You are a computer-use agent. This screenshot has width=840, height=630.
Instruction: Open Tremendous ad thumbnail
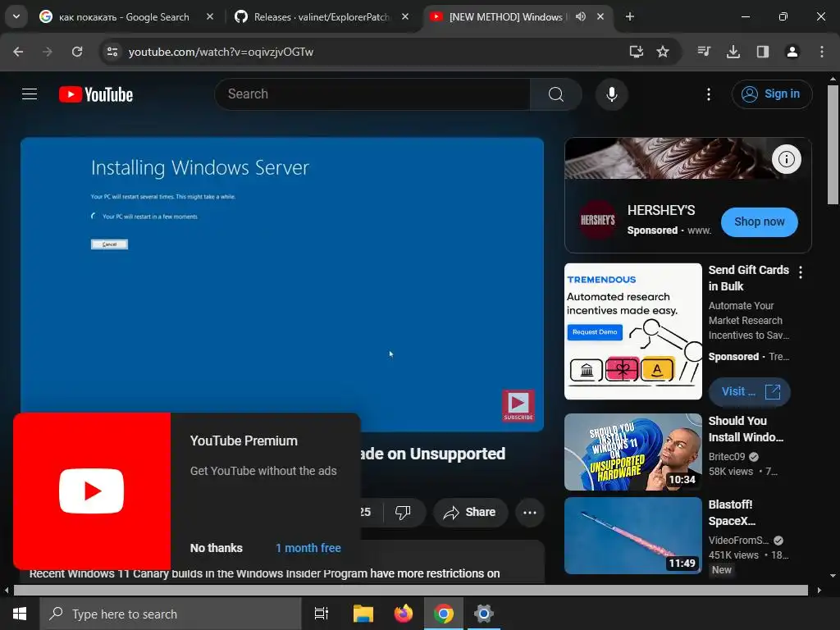(633, 331)
